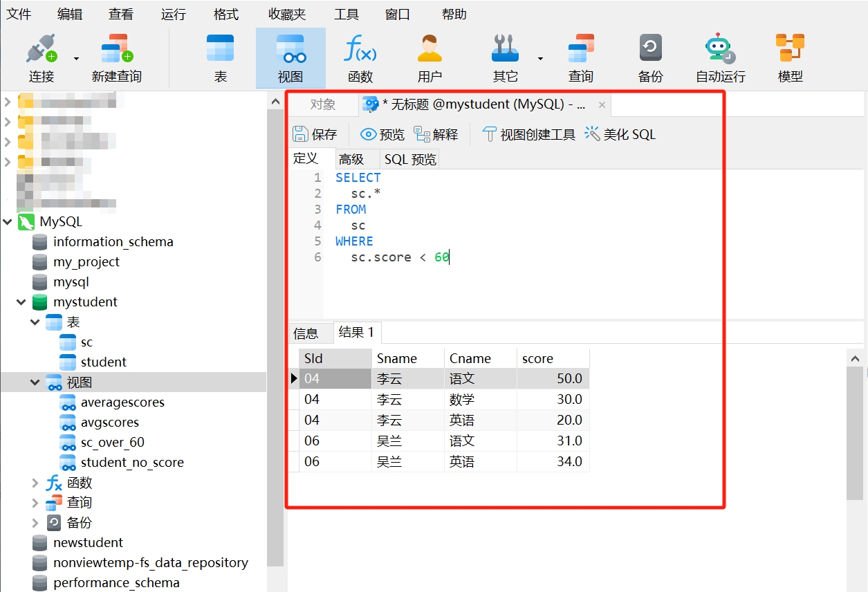Open the 工具 menu
The image size is (868, 592).
pyautogui.click(x=346, y=14)
